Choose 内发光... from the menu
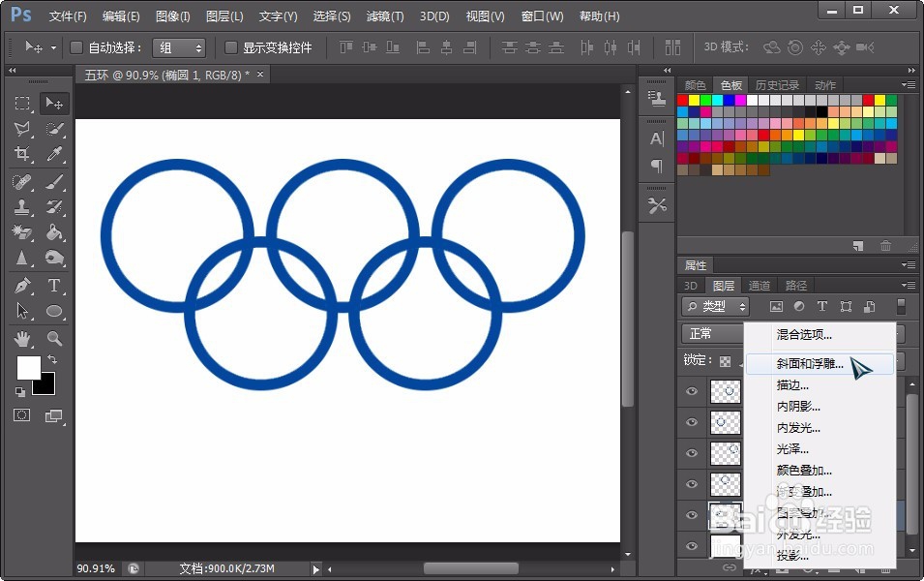 820,428
